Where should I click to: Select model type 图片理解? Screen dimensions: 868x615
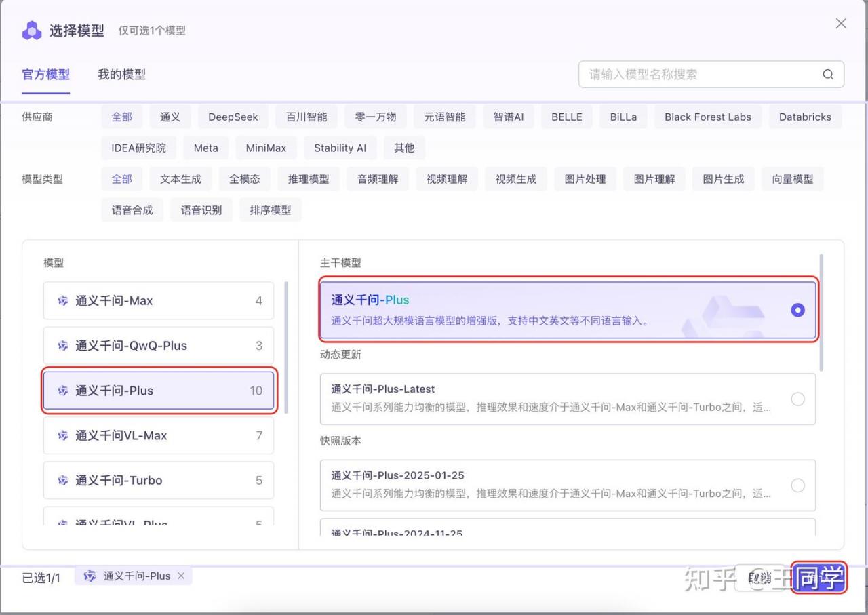pyautogui.click(x=654, y=179)
